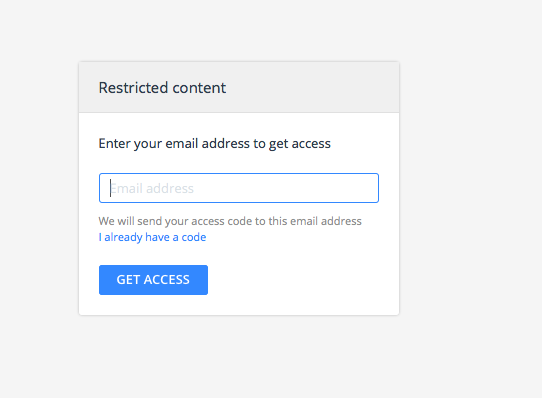Click the word 'code' in the blue link

pos(194,237)
